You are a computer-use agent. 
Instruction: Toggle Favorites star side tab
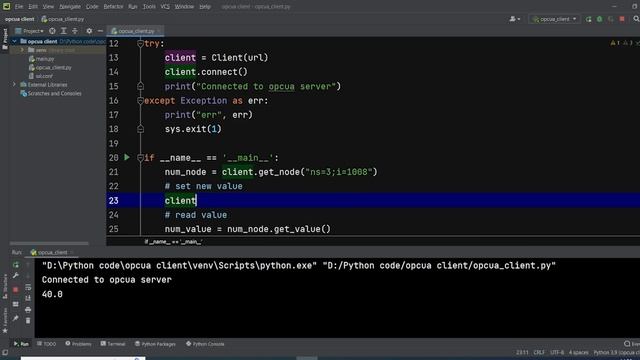5,320
